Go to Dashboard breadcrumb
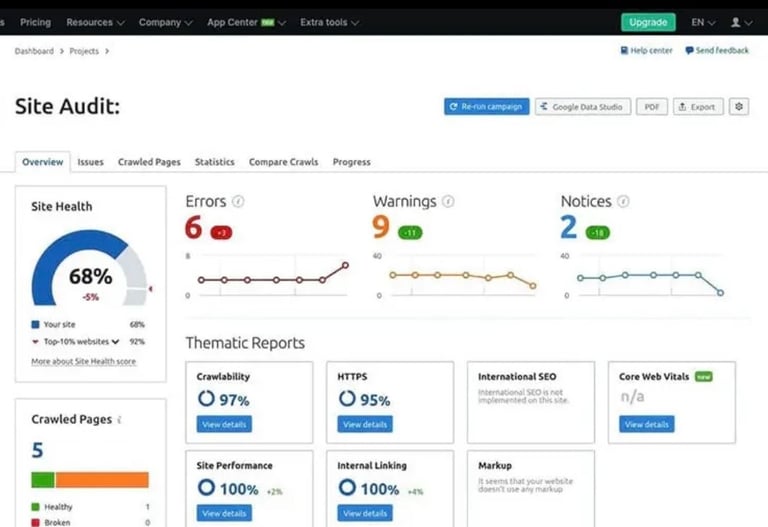768x527 pixels. coord(34,51)
